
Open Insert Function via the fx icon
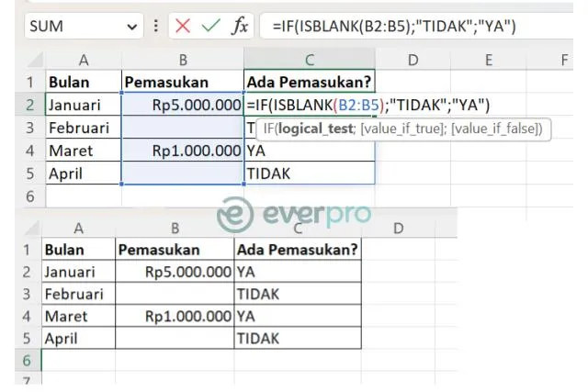point(240,27)
